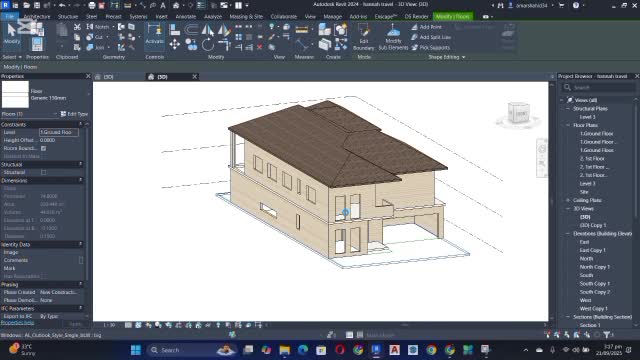Click the Save icon in quick access toolbar
This screenshot has height=360, width=640.
(37, 5)
